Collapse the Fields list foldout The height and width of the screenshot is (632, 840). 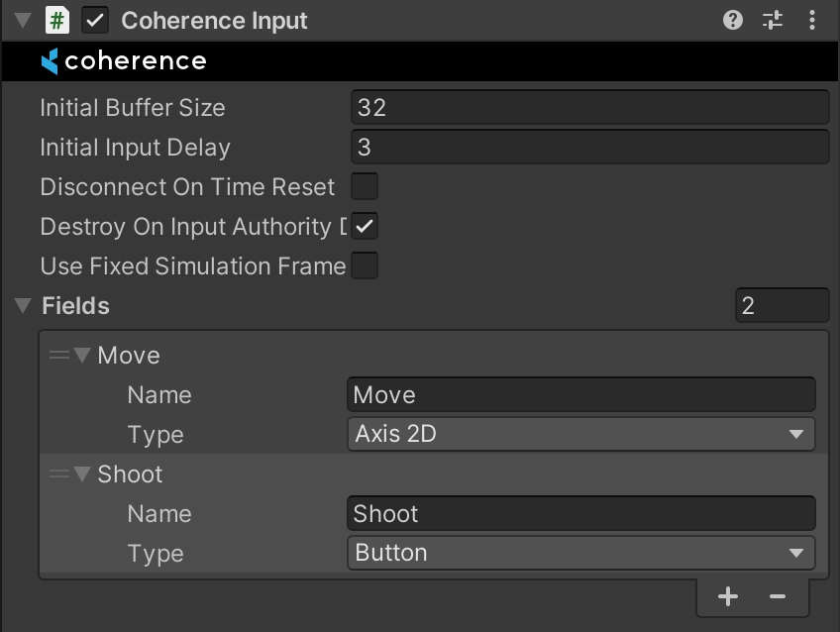(x=23, y=306)
